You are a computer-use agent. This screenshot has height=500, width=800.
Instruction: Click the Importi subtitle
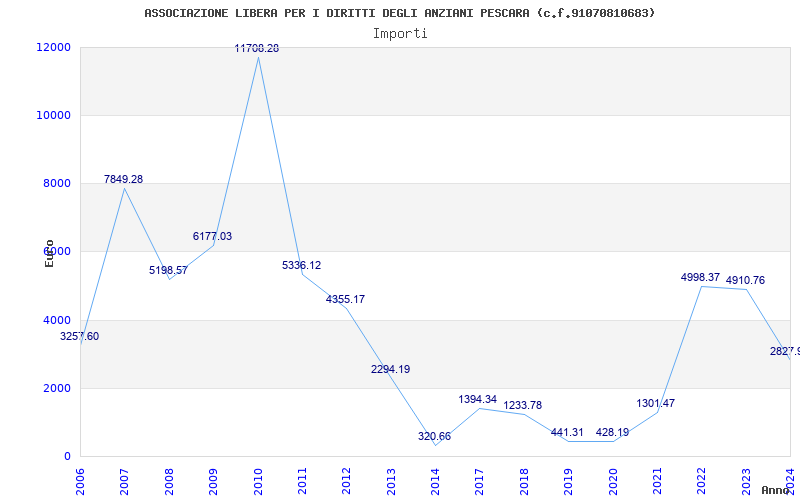400,34
